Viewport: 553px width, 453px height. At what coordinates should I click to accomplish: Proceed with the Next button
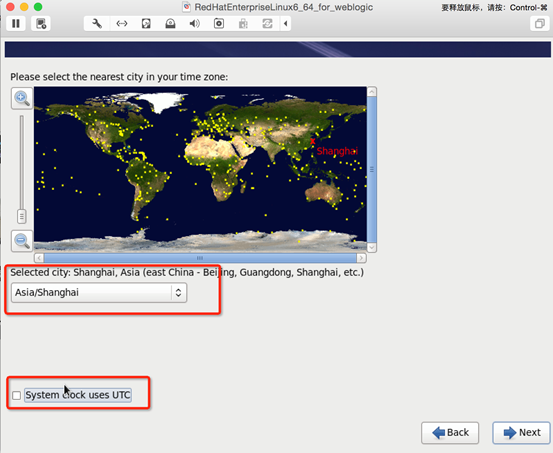click(521, 433)
